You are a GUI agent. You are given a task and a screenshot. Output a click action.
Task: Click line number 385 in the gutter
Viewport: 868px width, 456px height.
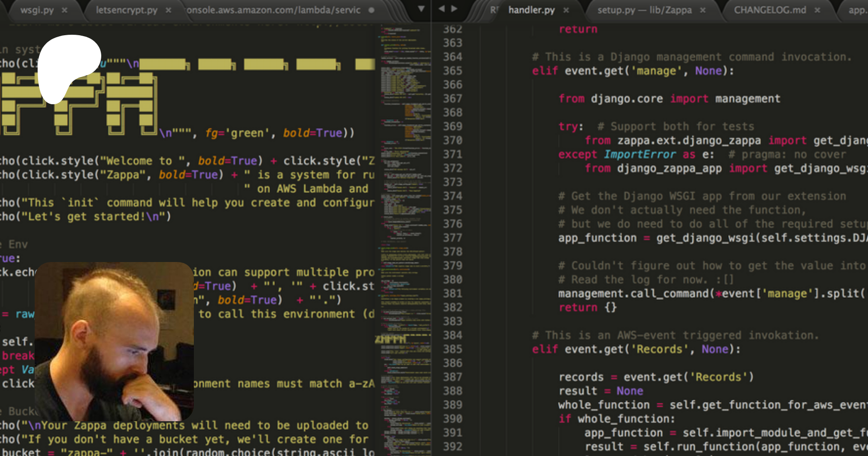coord(452,349)
